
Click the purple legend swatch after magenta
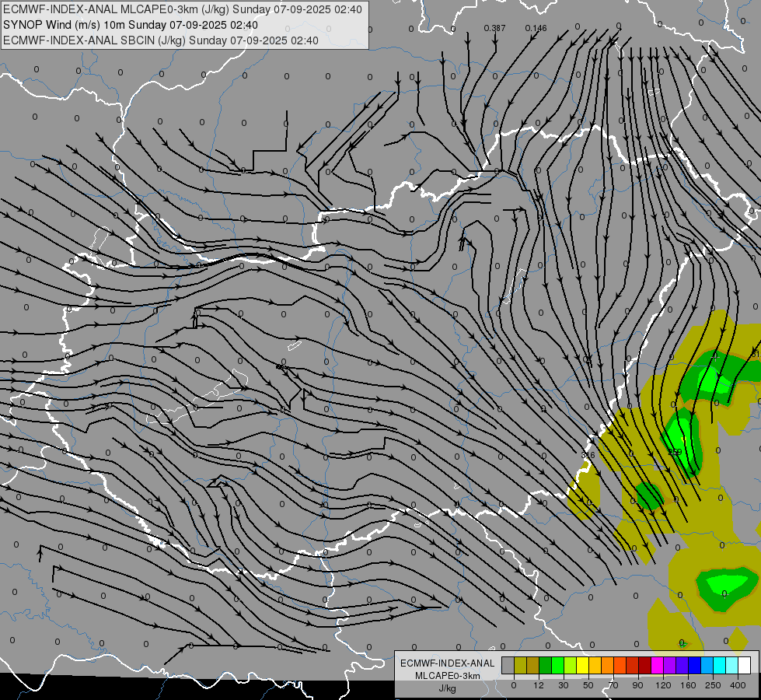[x=670, y=666]
